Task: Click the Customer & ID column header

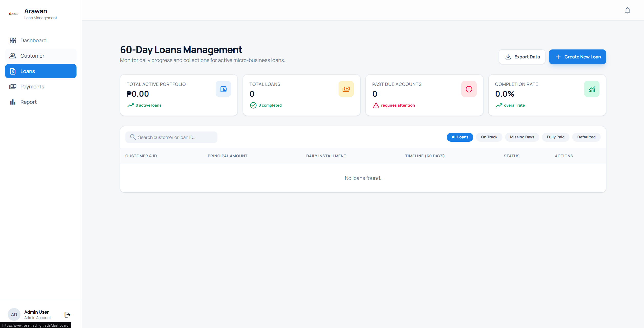Action: [141, 156]
